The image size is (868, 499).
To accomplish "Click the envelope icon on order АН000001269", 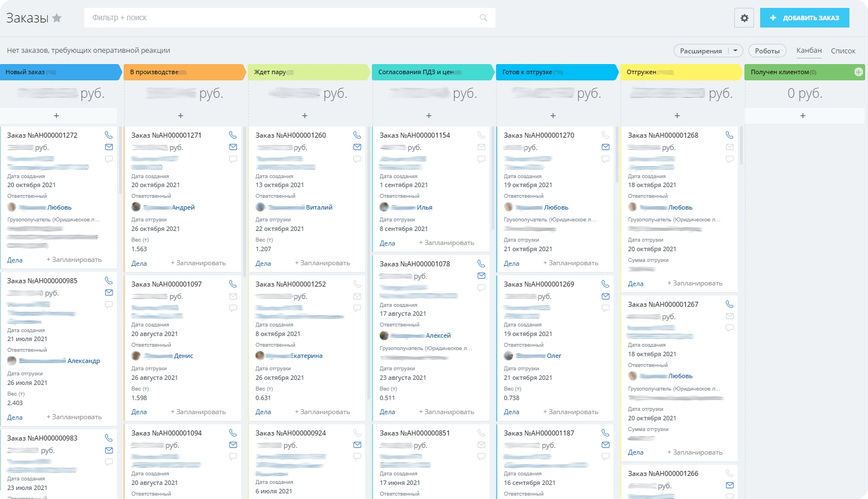I will click(606, 296).
